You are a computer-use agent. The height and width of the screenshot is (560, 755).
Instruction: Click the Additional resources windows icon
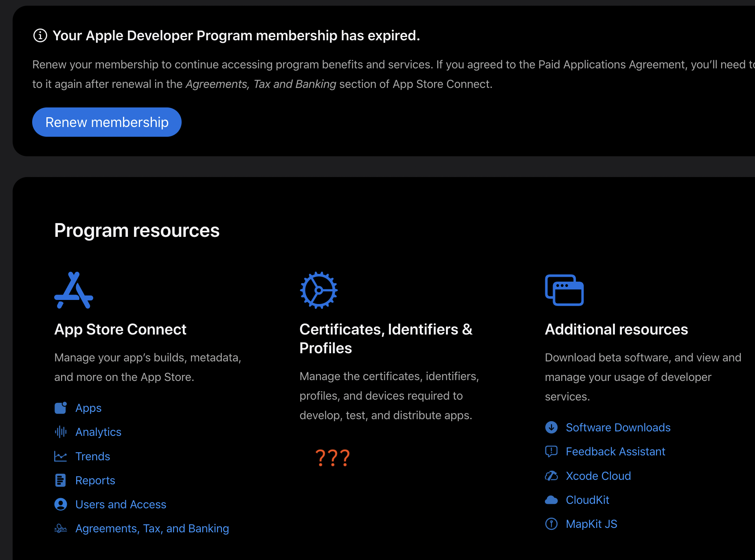[564, 290]
